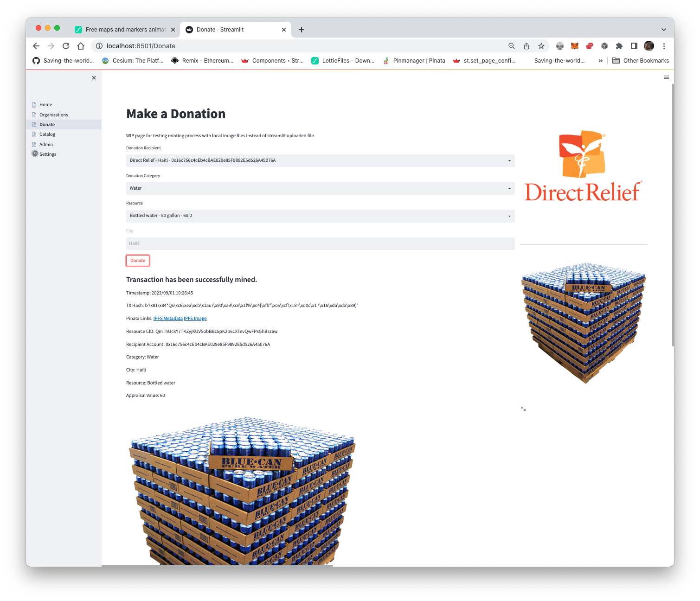This screenshot has width=700, height=601.
Task: Expand hidden bookmarks with double chevron
Action: coord(601,61)
